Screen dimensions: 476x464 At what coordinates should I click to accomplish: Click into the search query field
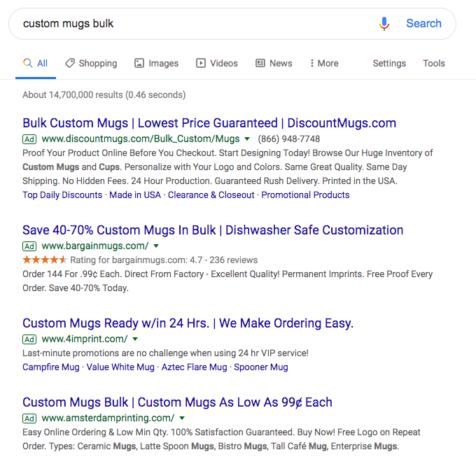click(x=189, y=24)
